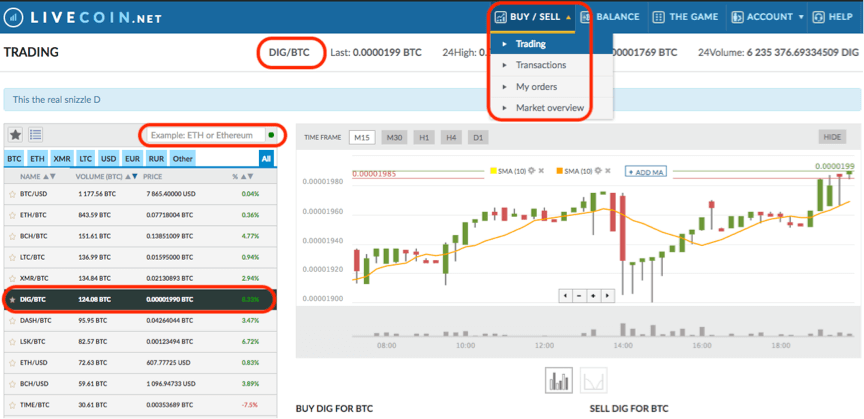Hide the chart with the HIDE button
The height and width of the screenshot is (419, 864).
point(832,137)
